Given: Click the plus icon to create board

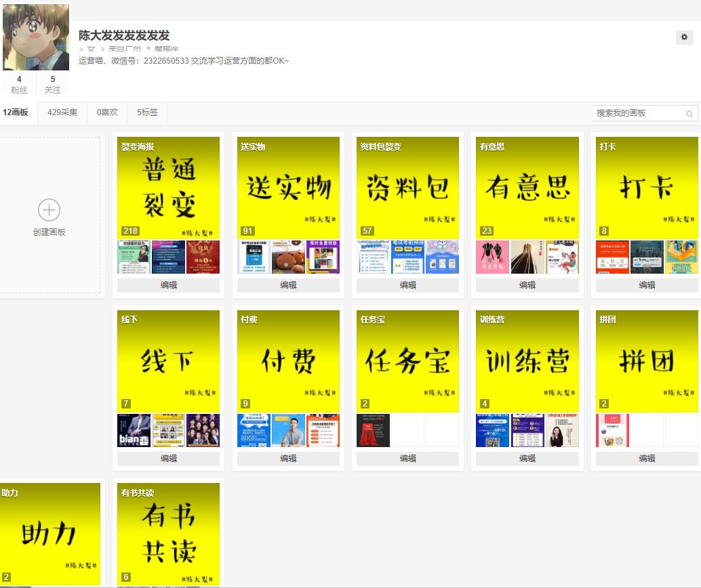Looking at the screenshot, I should click(49, 210).
